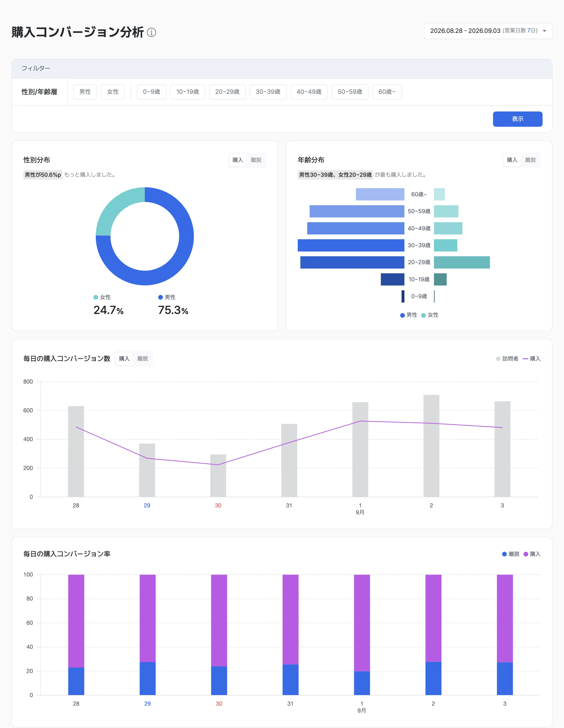Select 購入 tab in 年齢分布 card
The image size is (564, 728).
point(512,160)
